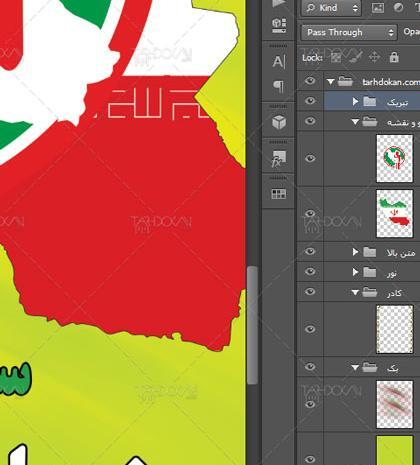This screenshot has height=465, width=420.
Task: Hide the tarhdokan.com group layer
Action: pyautogui.click(x=310, y=81)
